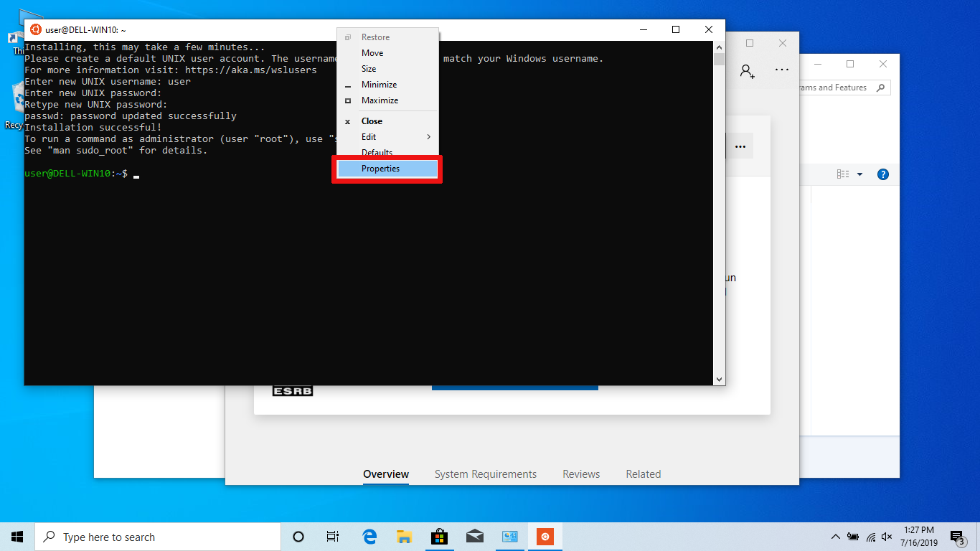Open the Microsoft Edge taskbar icon
Viewport: 980px width, 551px height.
pyautogui.click(x=369, y=537)
